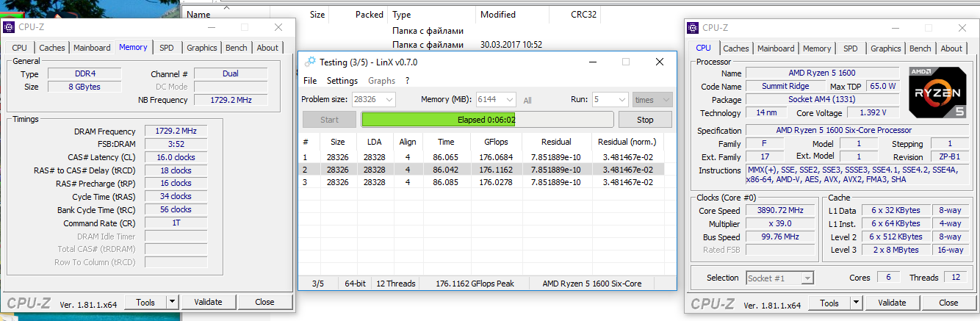Open the Tools dropdown arrow in the left CPU-Z window

click(x=173, y=302)
